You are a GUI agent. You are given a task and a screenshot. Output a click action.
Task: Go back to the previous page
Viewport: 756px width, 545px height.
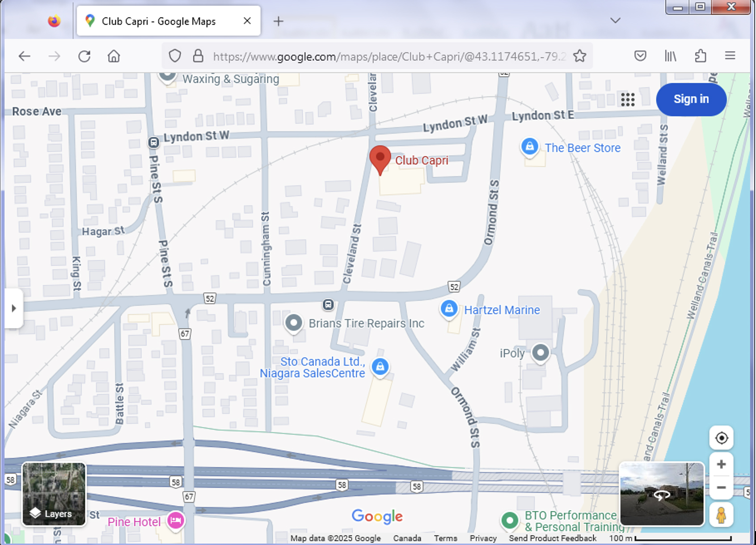pos(25,56)
